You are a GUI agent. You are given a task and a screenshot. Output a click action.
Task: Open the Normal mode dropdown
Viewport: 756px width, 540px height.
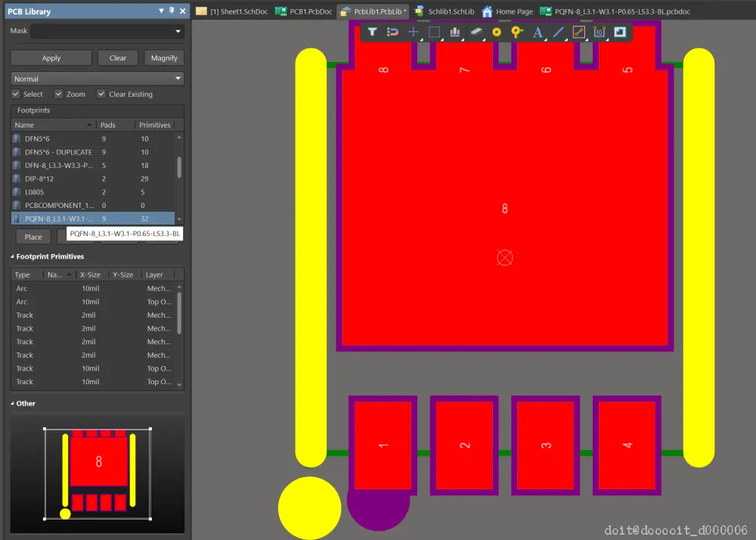tap(97, 79)
